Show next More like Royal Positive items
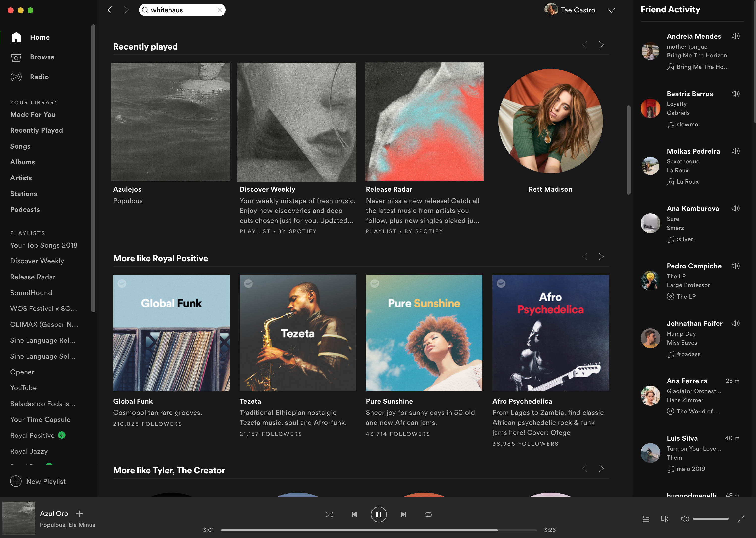Screen dimensions: 756x538 point(601,257)
